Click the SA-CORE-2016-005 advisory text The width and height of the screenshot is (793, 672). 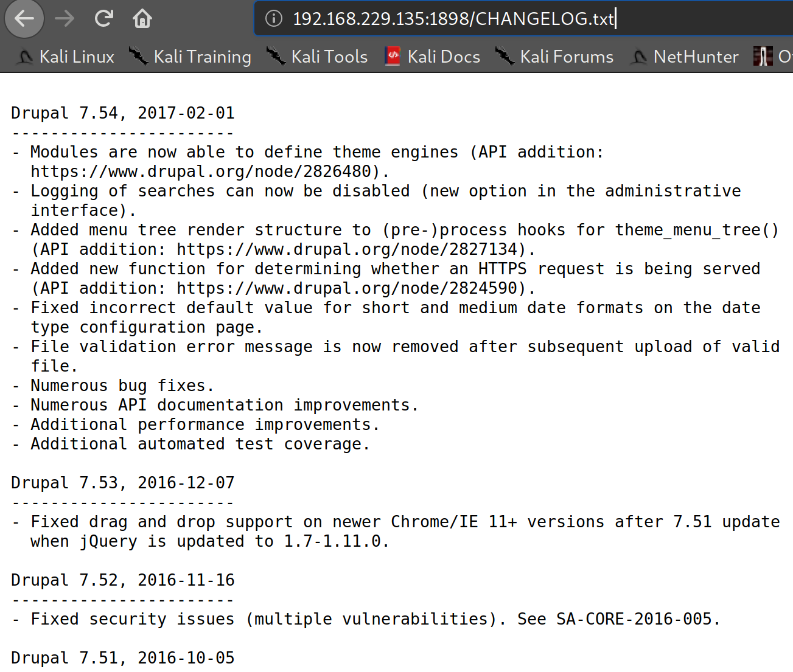[x=634, y=619]
